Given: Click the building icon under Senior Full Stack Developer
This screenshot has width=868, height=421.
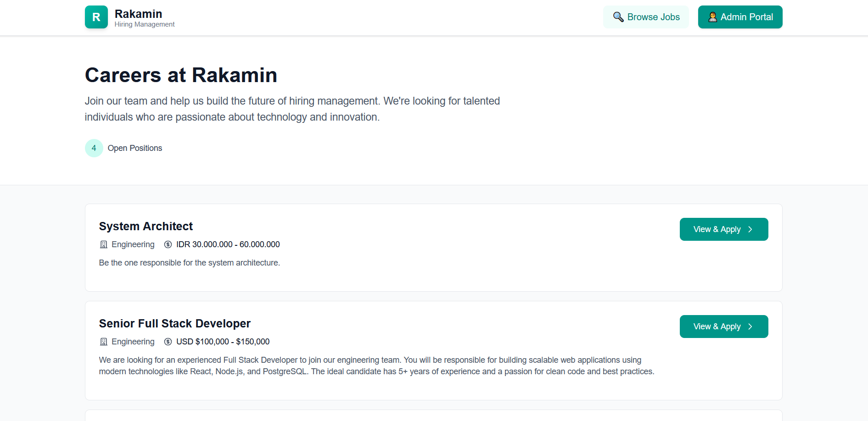Looking at the screenshot, I should tap(103, 342).
